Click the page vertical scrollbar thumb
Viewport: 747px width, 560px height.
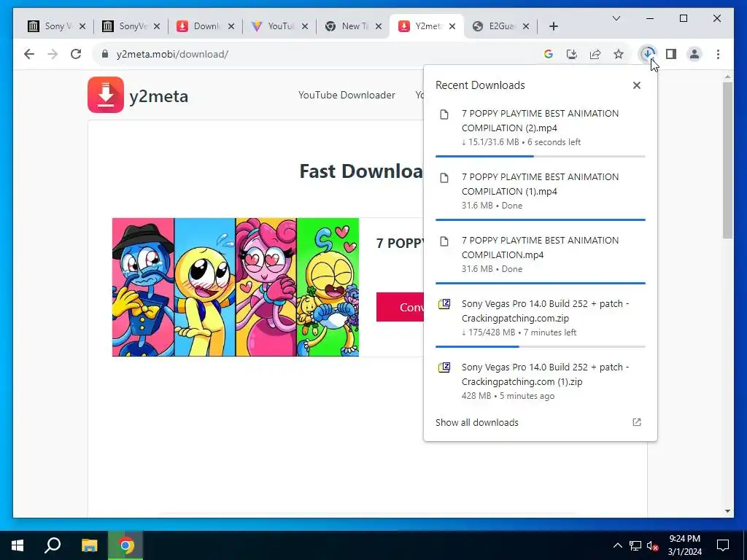click(727, 160)
